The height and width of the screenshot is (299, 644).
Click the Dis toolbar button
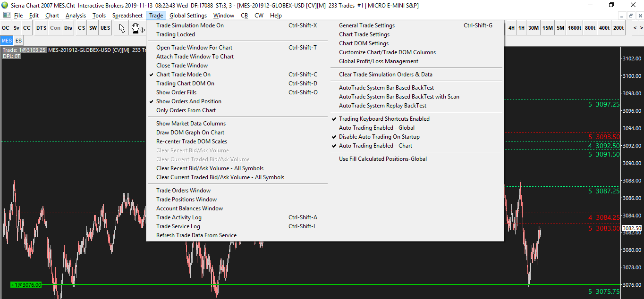click(x=68, y=28)
